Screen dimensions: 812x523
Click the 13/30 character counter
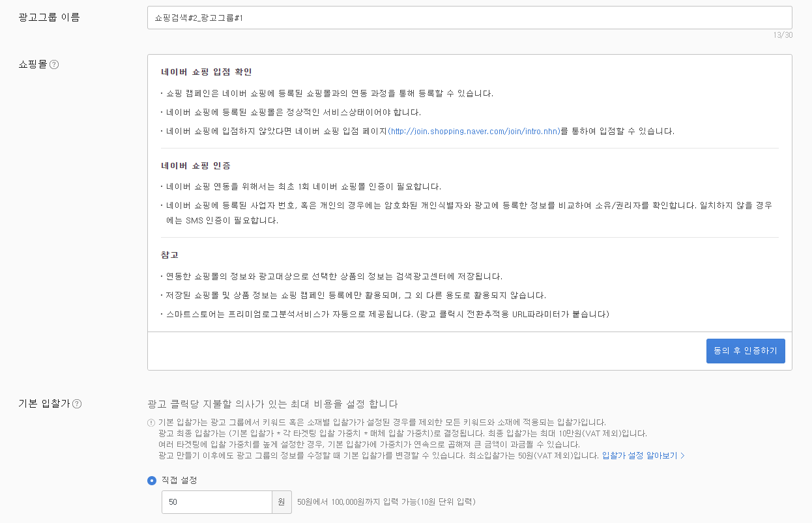[x=783, y=35]
